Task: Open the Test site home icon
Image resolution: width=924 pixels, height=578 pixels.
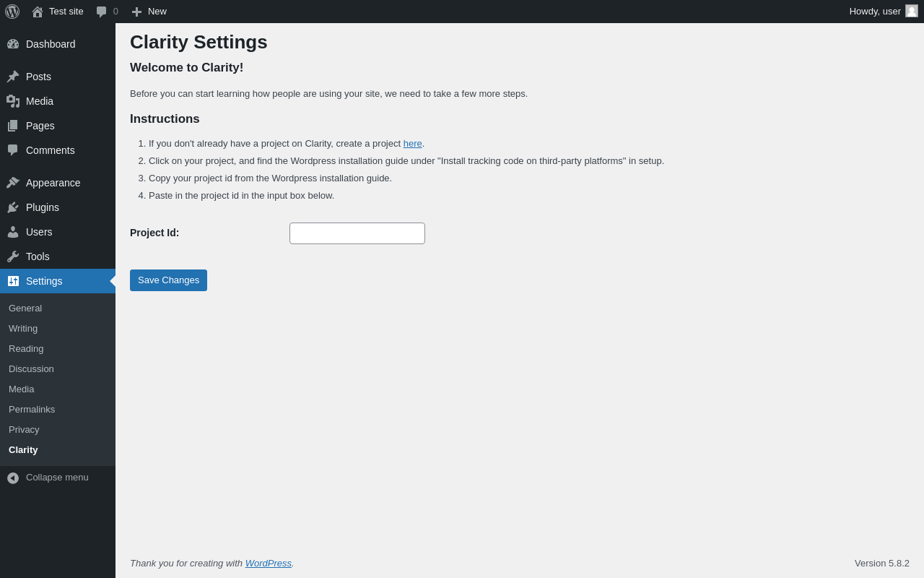Action: point(38,12)
